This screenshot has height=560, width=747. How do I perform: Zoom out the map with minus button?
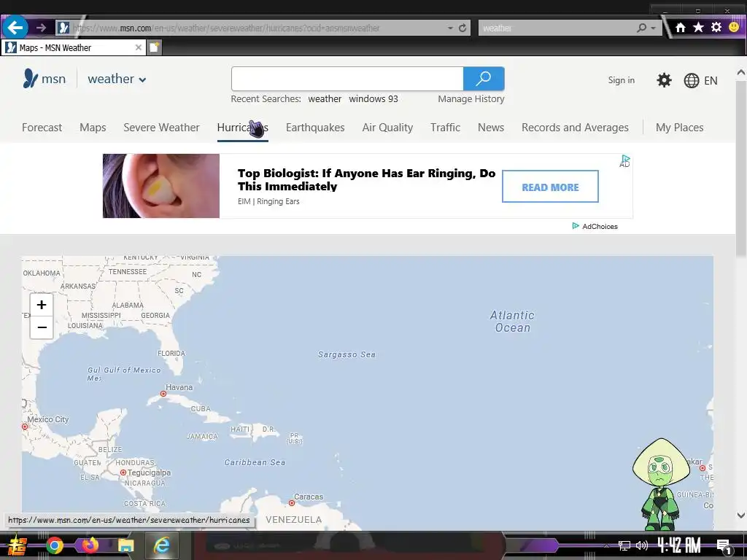click(42, 327)
